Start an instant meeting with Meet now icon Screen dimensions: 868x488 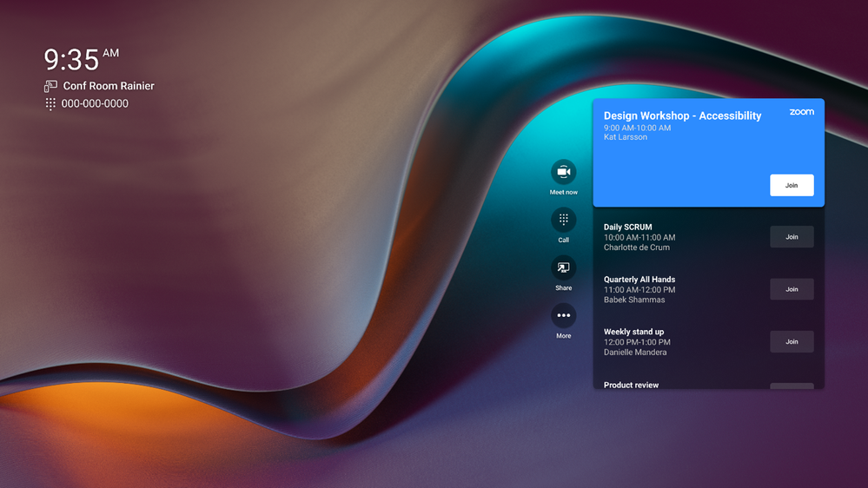[x=564, y=172]
